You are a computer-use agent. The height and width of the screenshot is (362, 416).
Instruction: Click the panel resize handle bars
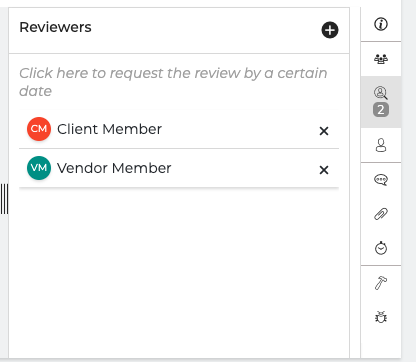pyautogui.click(x=4, y=199)
